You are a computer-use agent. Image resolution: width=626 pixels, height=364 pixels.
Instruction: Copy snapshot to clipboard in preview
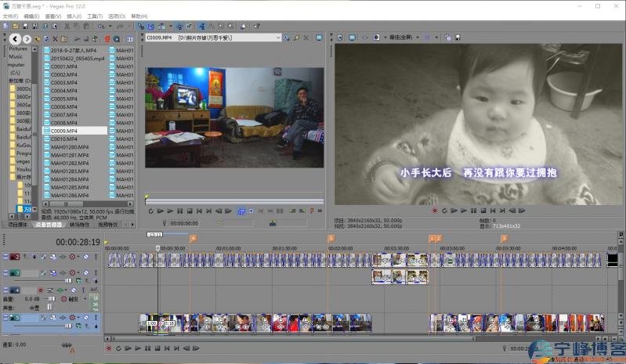coord(447,38)
